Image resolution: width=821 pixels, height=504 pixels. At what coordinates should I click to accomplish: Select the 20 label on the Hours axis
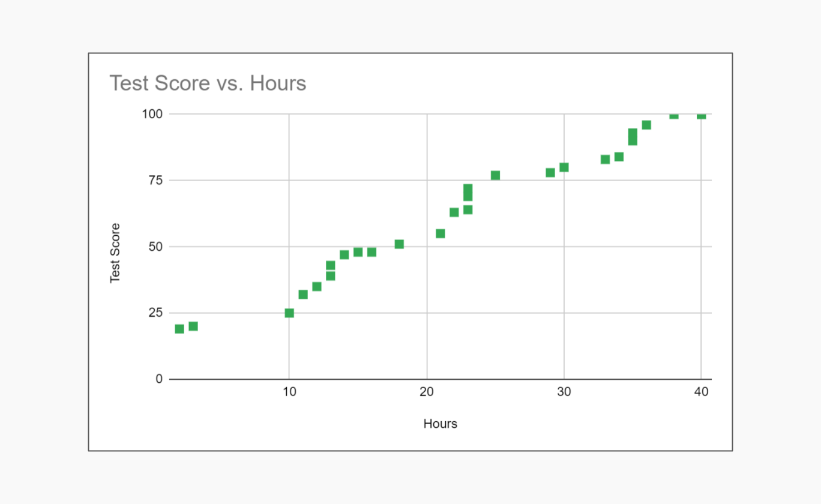coord(427,392)
